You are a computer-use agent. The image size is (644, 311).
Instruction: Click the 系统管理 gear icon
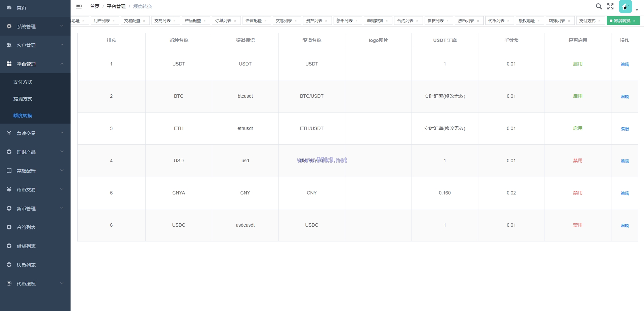(x=9, y=26)
